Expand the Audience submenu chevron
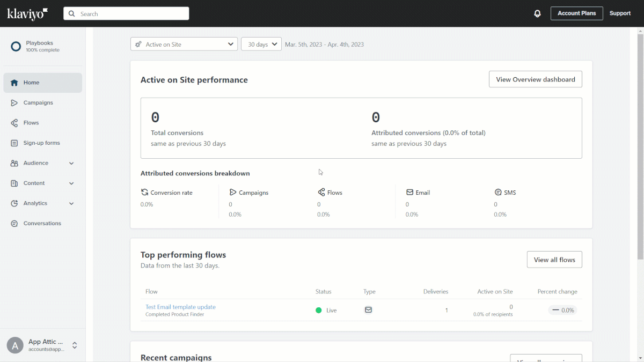 point(71,163)
